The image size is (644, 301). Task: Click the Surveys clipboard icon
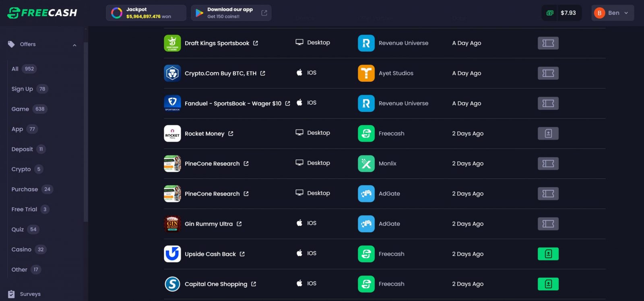click(x=11, y=294)
